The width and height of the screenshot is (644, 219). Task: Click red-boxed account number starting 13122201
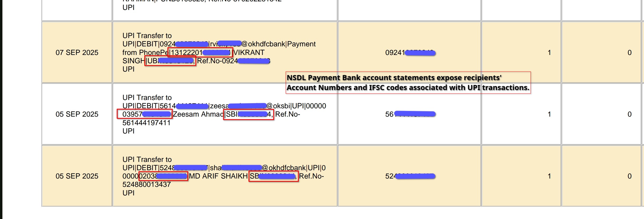200,52
